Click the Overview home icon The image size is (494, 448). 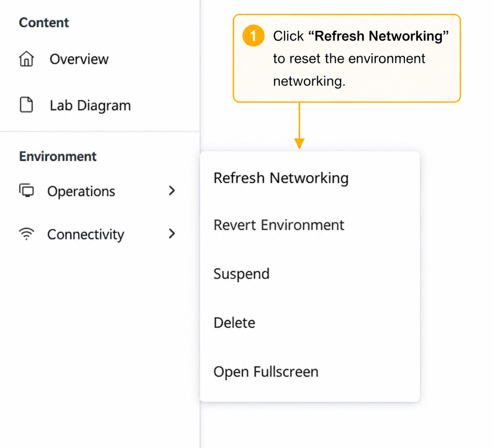pos(26,59)
